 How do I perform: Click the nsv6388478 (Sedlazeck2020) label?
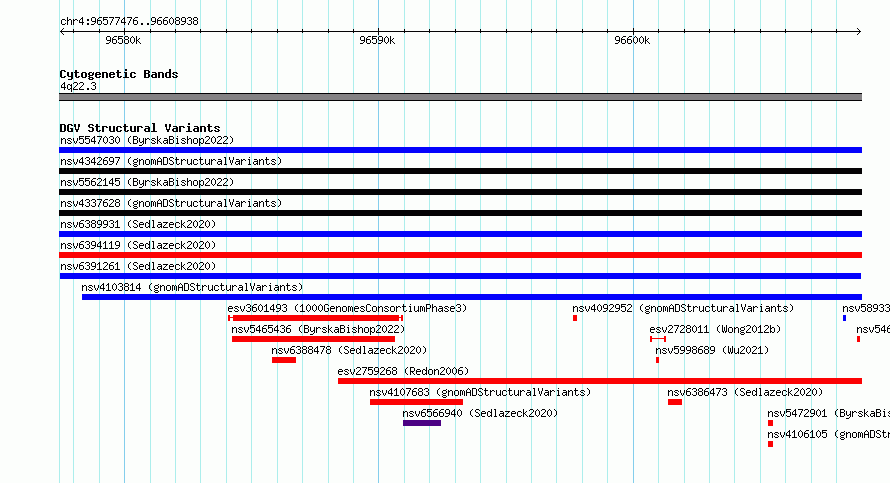click(x=349, y=350)
